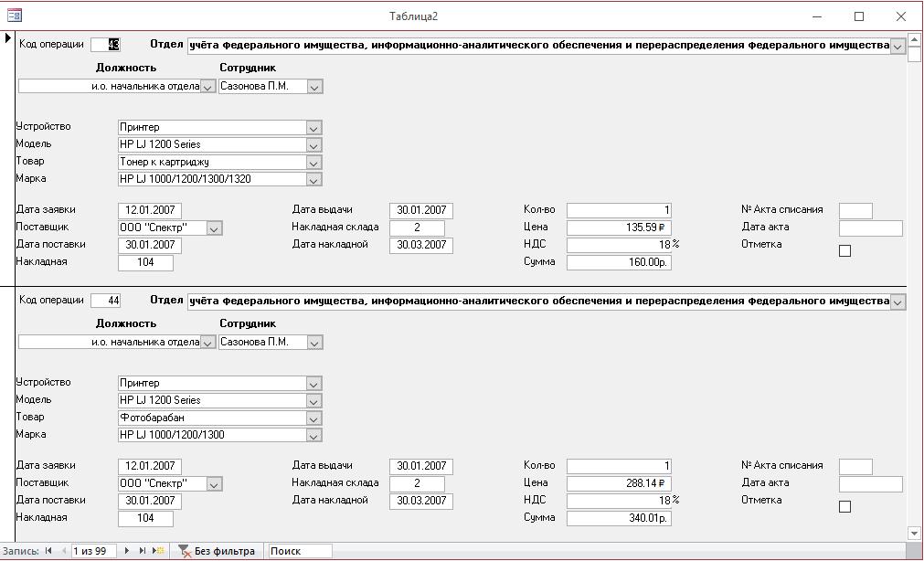Image resolution: width=924 pixels, height=561 pixels.
Task: Open 'Модель' dropdown in record 43
Action: [x=313, y=145]
